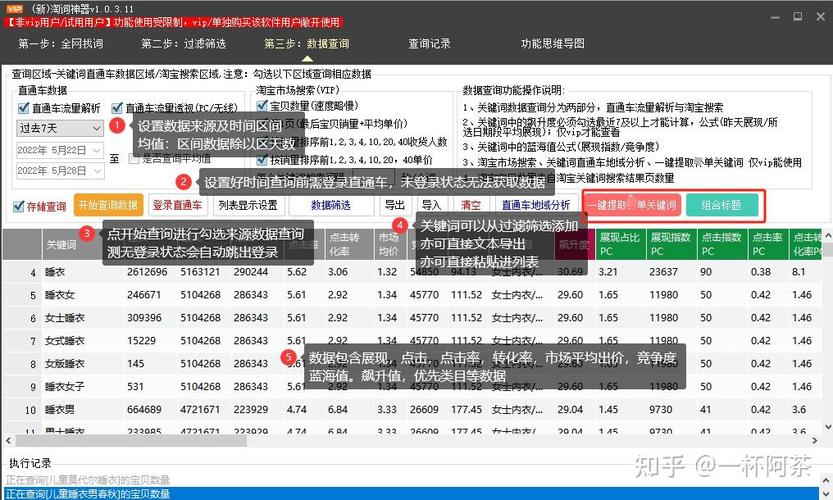Open the 过去7天 time range dropdown
Viewport: 833px width, 500px height.
(60, 128)
